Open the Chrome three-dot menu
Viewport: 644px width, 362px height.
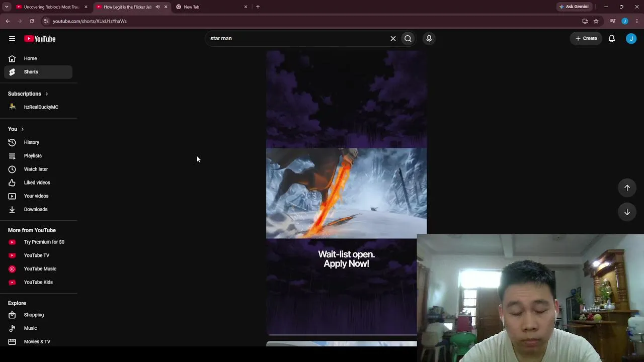[637, 21]
